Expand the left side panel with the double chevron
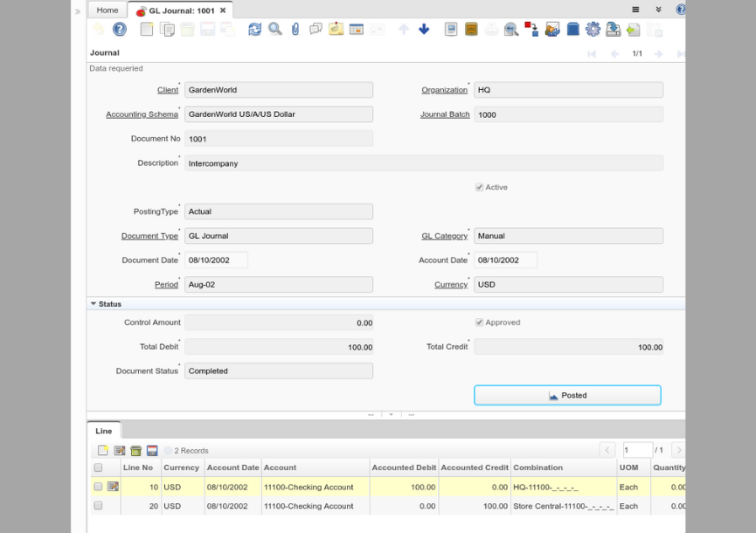Screen dimensions: 756x533 pos(78,11)
